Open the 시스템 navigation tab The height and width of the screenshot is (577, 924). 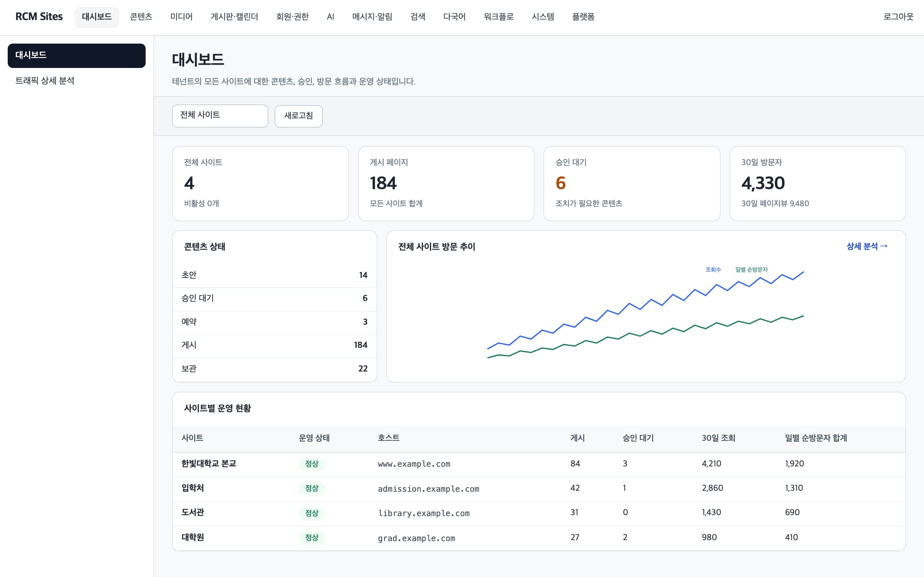click(543, 17)
